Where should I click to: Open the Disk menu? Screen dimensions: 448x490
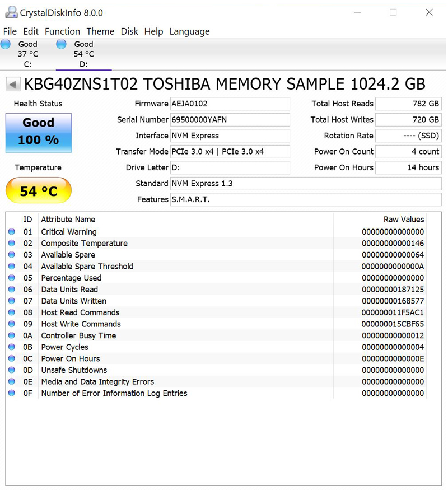tap(129, 31)
